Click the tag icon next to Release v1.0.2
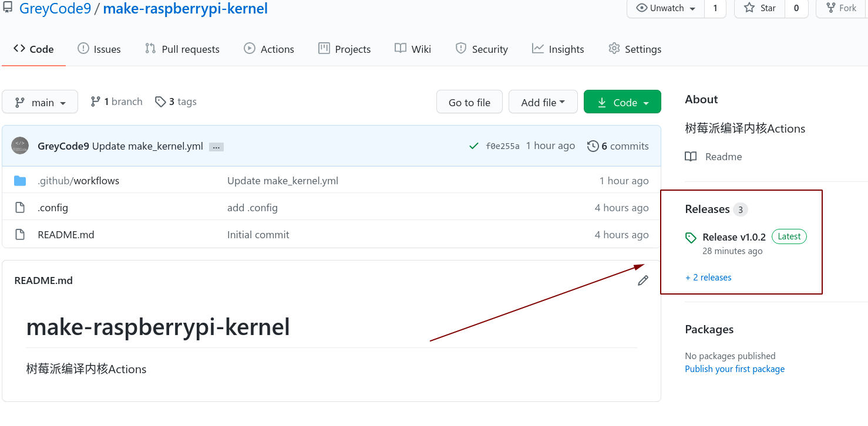Image resolution: width=868 pixels, height=426 pixels. pos(691,238)
